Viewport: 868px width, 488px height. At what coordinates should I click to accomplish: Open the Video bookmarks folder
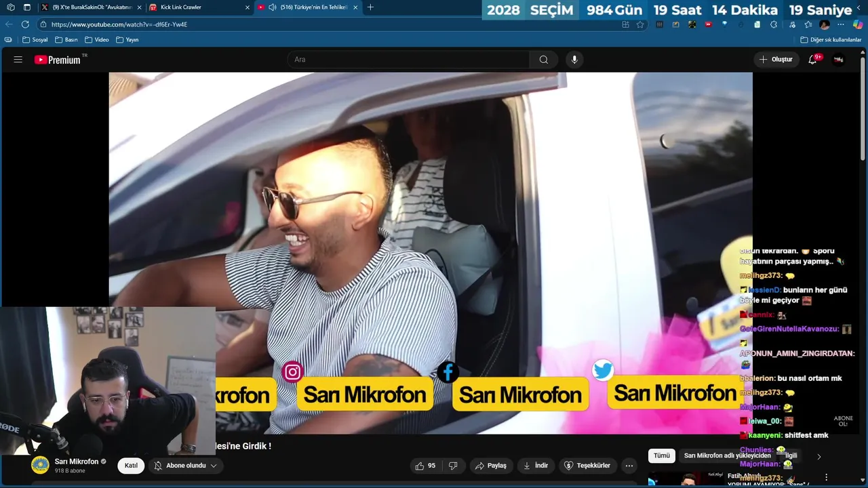pyautogui.click(x=97, y=40)
